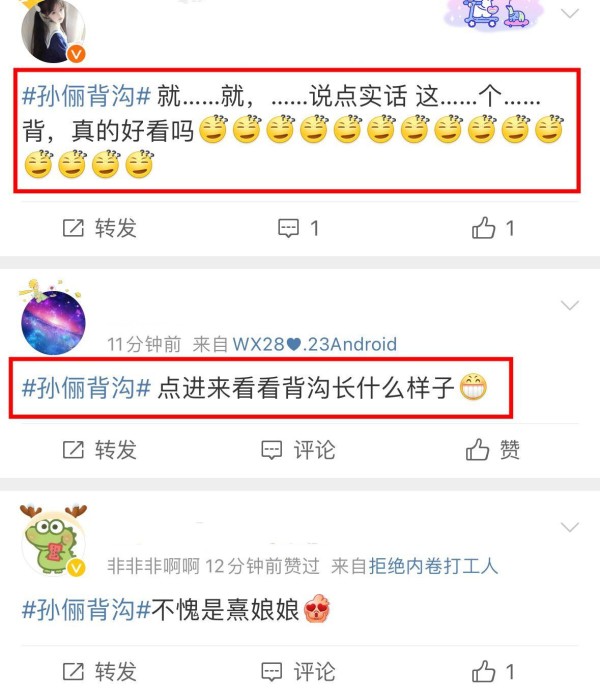This screenshot has height=696, width=600.
Task: Open #孙俪背沟# hashtag in the third post
Action: (87, 609)
